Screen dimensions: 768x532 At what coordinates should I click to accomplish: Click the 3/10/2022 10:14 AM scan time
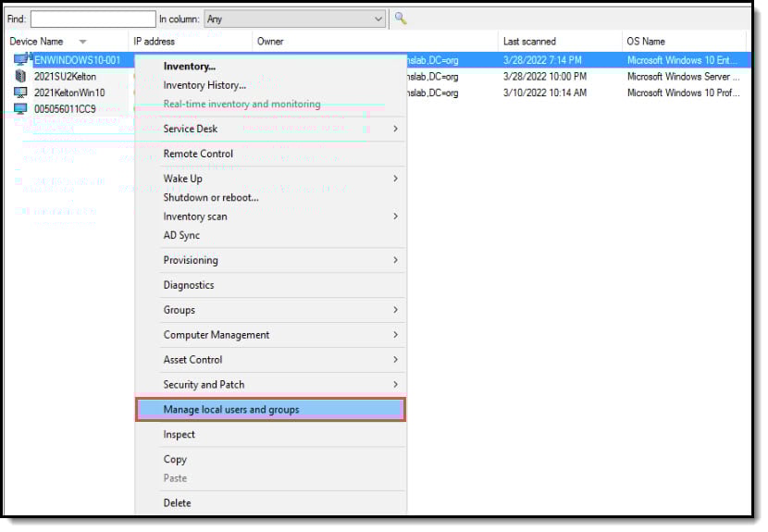pos(545,93)
